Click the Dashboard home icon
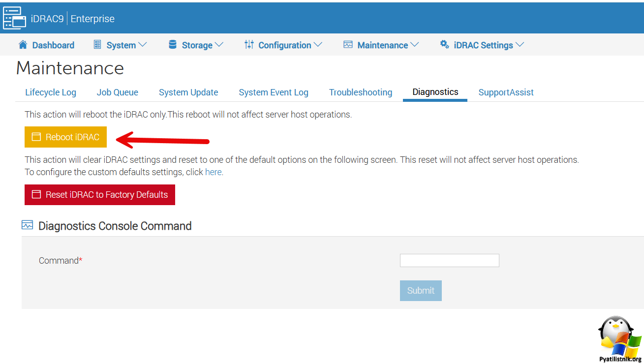Viewport: 644px width, 364px height. pos(23,45)
